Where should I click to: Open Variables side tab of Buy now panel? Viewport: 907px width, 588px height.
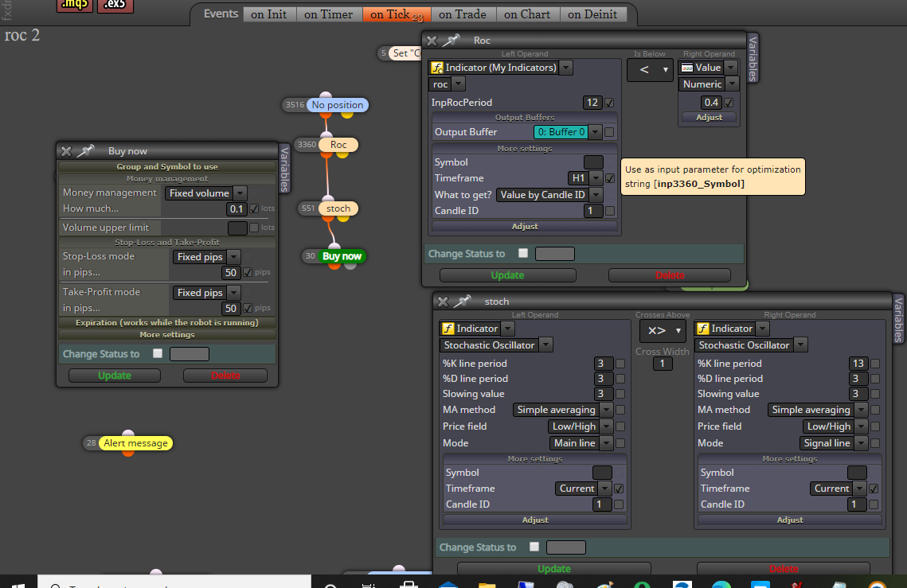point(284,168)
